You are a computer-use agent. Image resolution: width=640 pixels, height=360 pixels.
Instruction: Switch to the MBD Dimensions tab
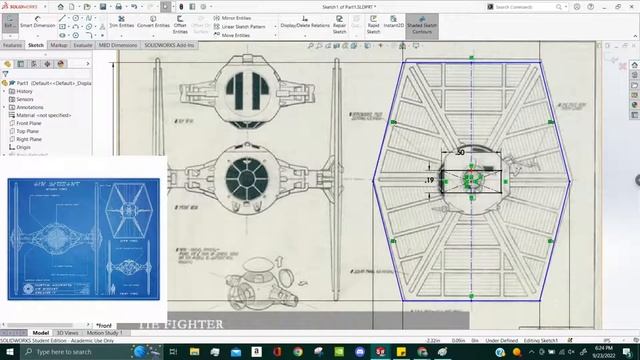[118, 45]
